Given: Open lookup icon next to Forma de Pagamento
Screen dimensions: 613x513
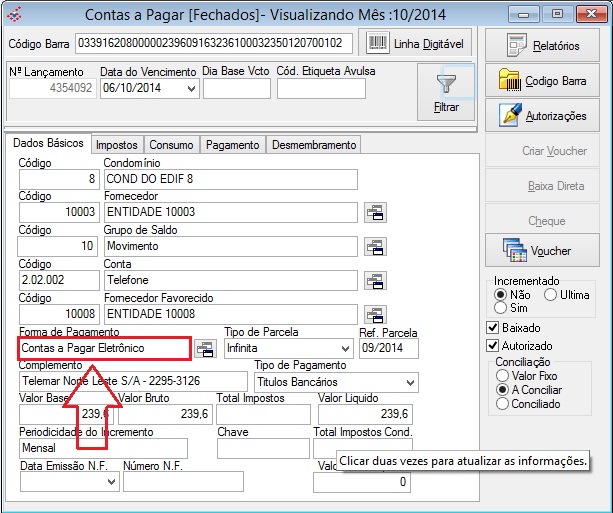Looking at the screenshot, I should 204,348.
